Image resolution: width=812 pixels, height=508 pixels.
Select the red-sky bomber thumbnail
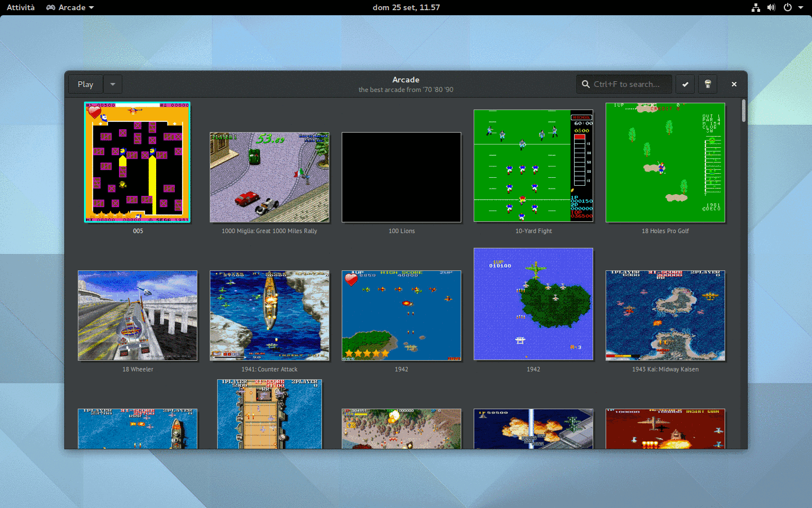[665, 429]
